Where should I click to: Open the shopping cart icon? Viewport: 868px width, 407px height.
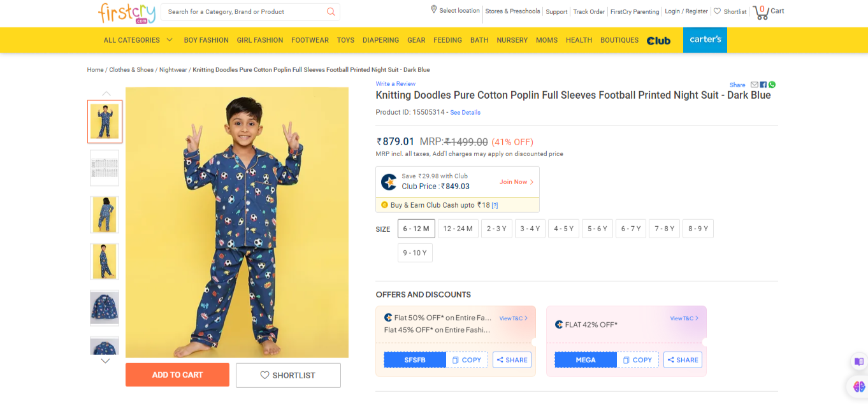click(x=761, y=12)
